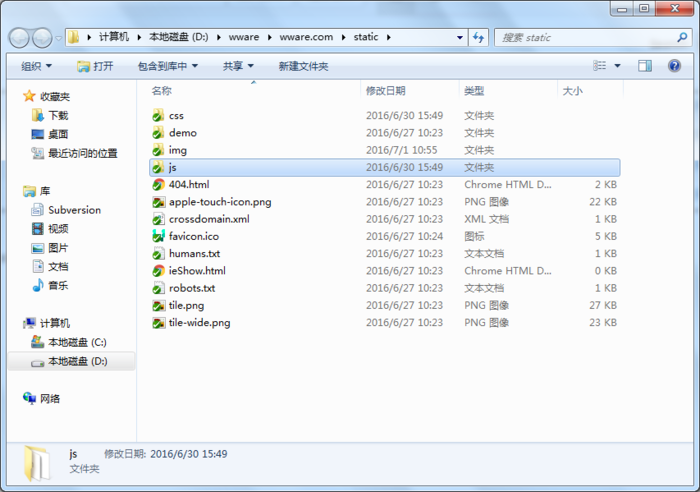Viewport: 700px width, 492px height.
Task: Click in the 搜索 static search field
Action: [x=585, y=38]
